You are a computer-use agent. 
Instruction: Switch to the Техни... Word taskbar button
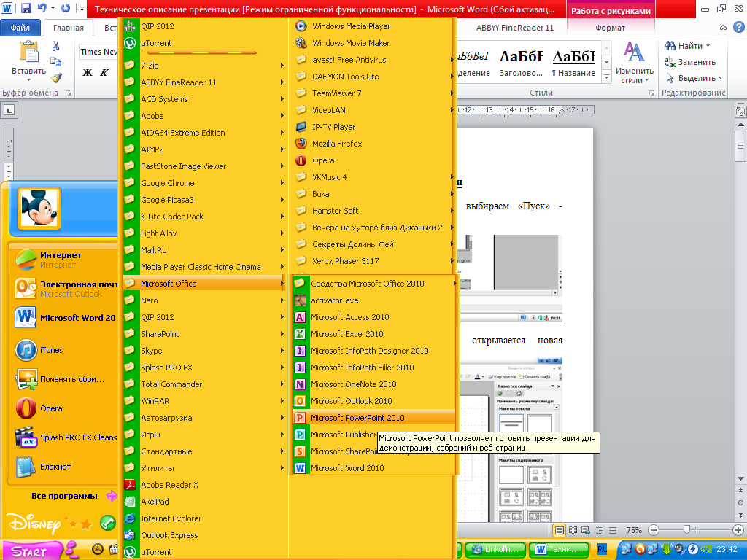560,549
